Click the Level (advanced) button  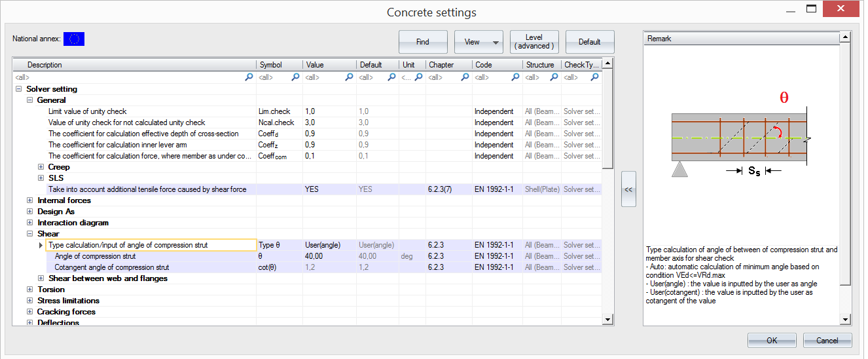[x=533, y=42]
